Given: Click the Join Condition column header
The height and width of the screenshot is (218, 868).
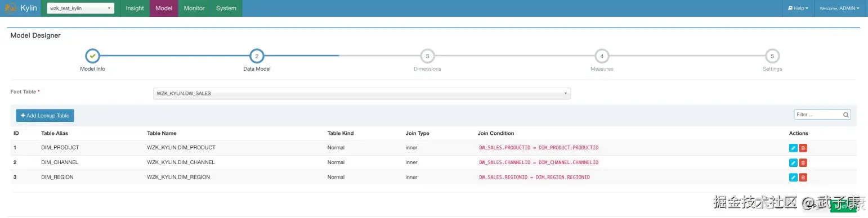Looking at the screenshot, I should tap(496, 133).
